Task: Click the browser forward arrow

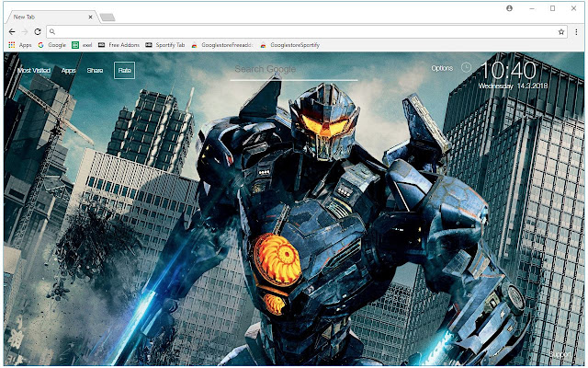Action: (25, 32)
